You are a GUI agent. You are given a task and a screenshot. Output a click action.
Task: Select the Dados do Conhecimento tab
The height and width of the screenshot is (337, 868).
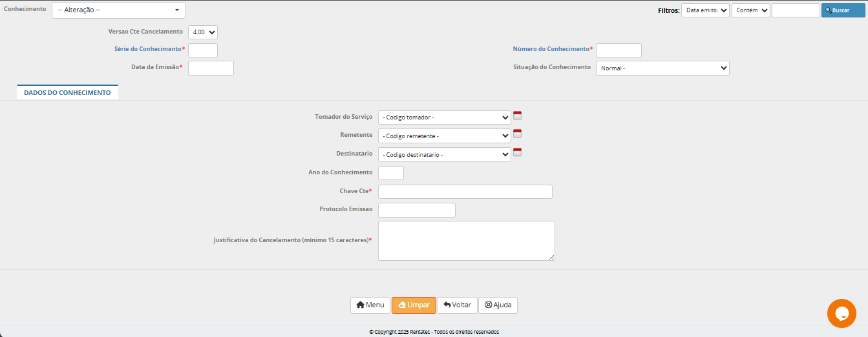pos(67,93)
